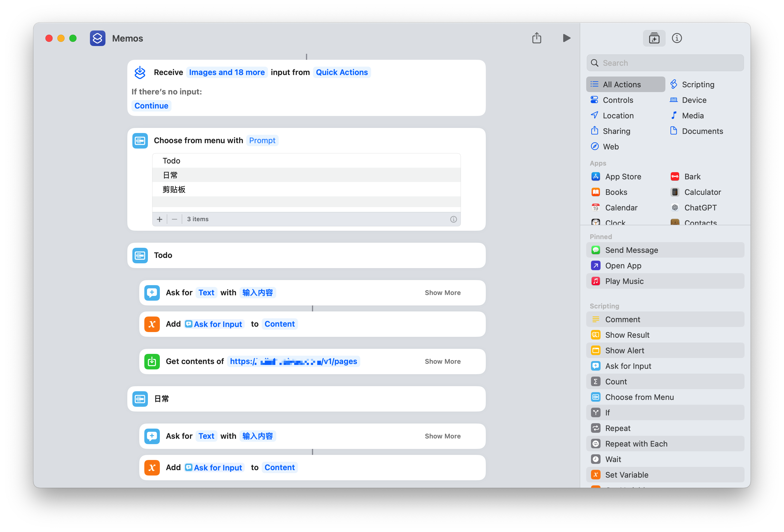Viewport: 784px width, 532px height.
Task: Click Show More on first Ask for Text
Action: coord(442,293)
